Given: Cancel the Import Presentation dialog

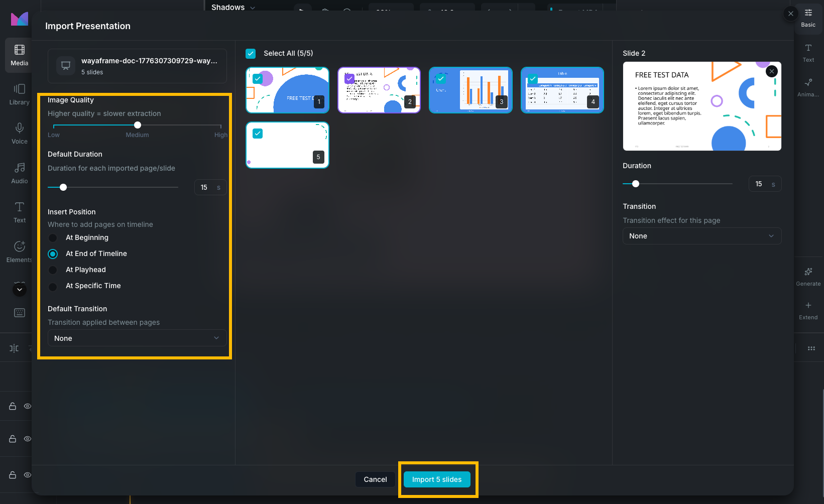Looking at the screenshot, I should pos(375,479).
